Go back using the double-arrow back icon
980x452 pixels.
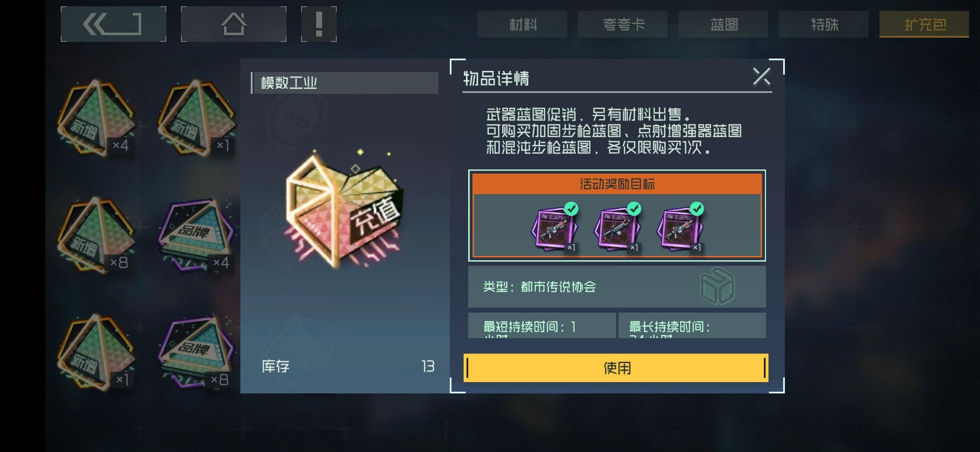113,24
